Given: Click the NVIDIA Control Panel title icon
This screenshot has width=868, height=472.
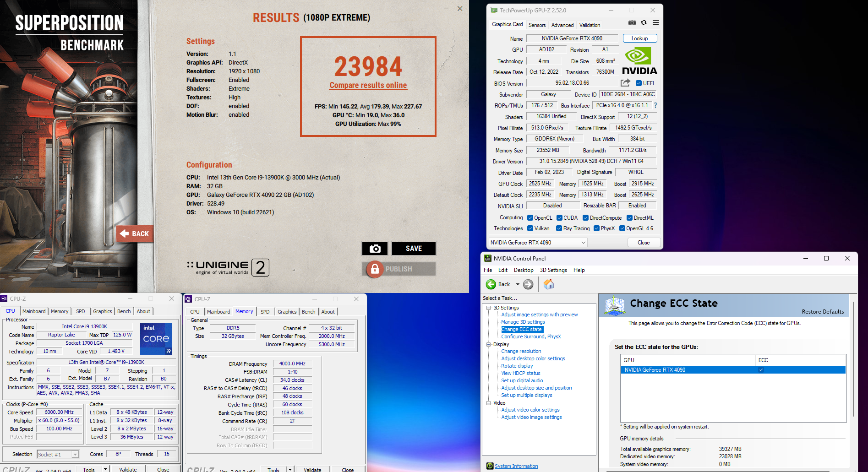Looking at the screenshot, I should click(x=488, y=258).
